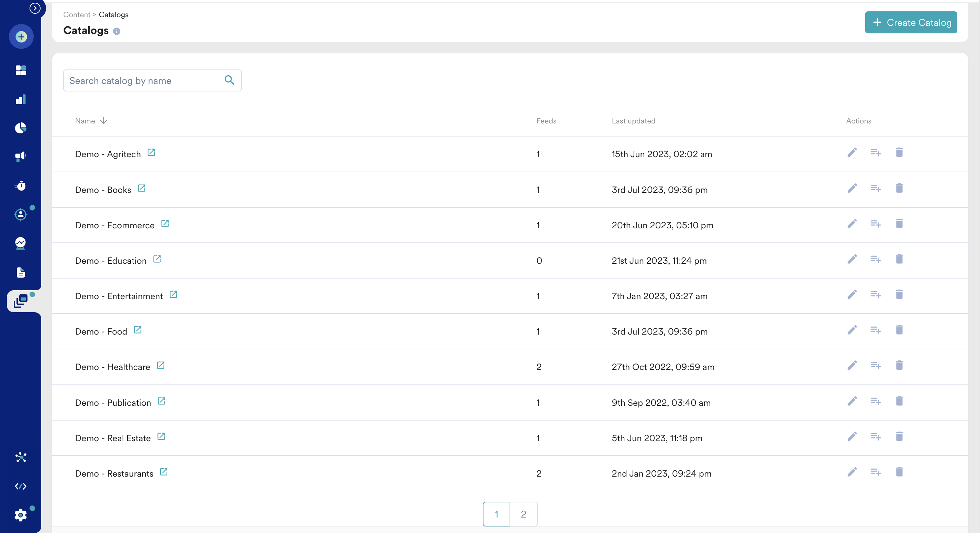The height and width of the screenshot is (533, 980).
Task: Click the info icon beside Catalogs title
Action: [x=117, y=31]
